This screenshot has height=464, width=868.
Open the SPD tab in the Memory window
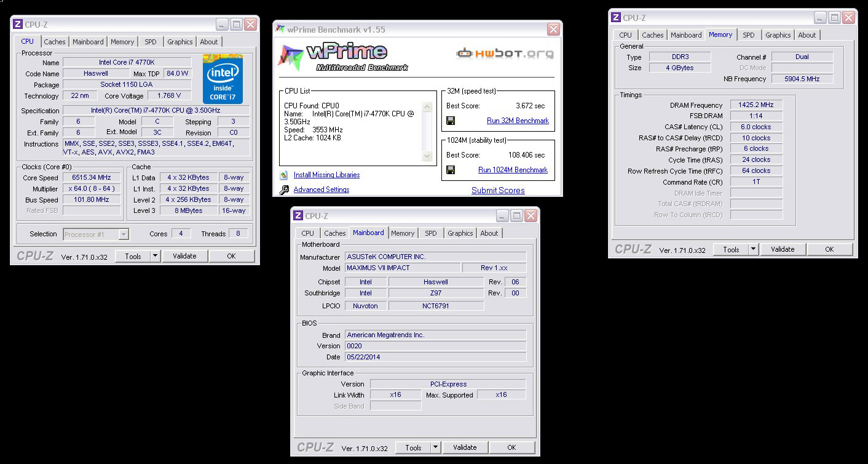[x=749, y=35]
